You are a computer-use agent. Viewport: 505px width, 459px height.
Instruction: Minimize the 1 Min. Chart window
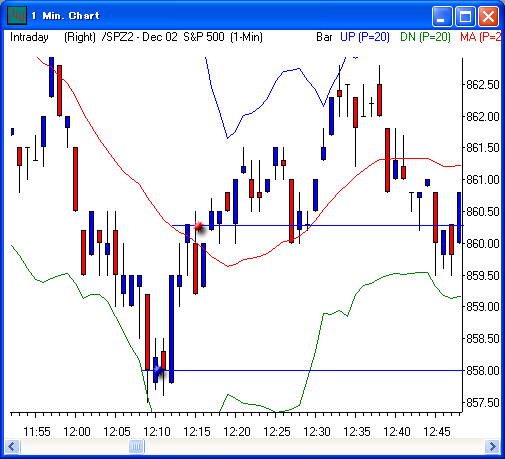(x=442, y=16)
